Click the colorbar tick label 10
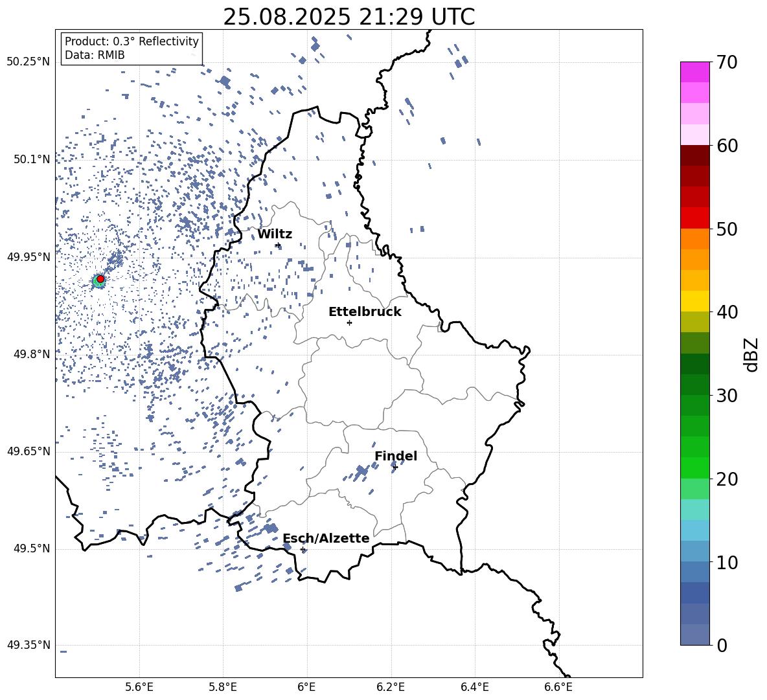The width and height of the screenshot is (767, 700). coord(727,562)
